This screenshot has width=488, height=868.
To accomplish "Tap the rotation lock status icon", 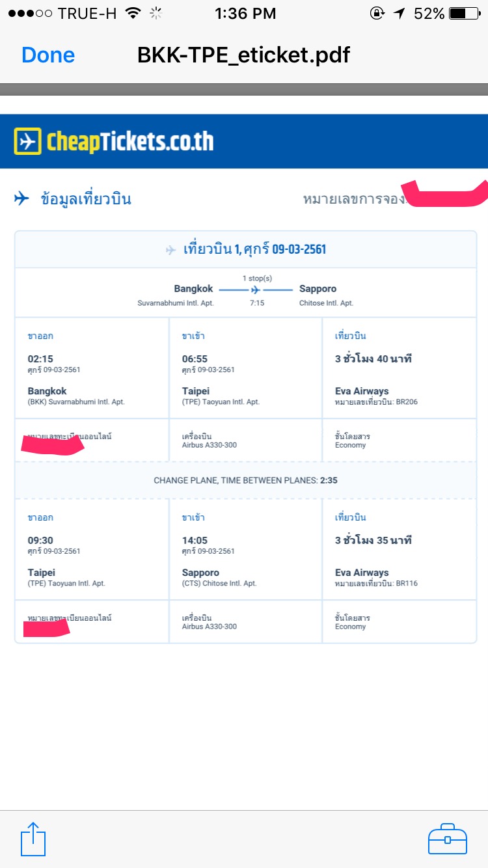I will coord(376,13).
